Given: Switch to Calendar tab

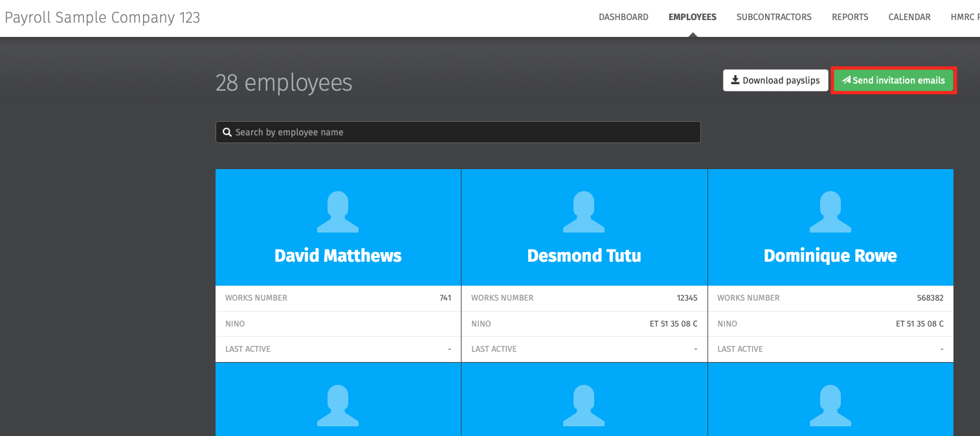Looking at the screenshot, I should click(x=909, y=17).
